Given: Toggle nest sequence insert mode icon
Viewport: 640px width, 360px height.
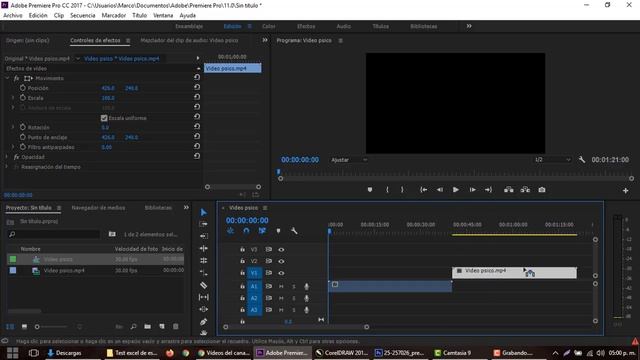Looking at the screenshot, I should coord(231,231).
